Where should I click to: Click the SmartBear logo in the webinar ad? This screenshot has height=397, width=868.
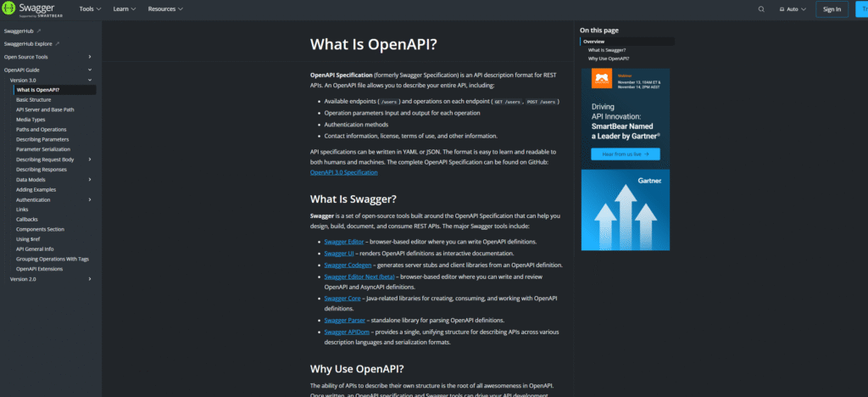click(603, 80)
